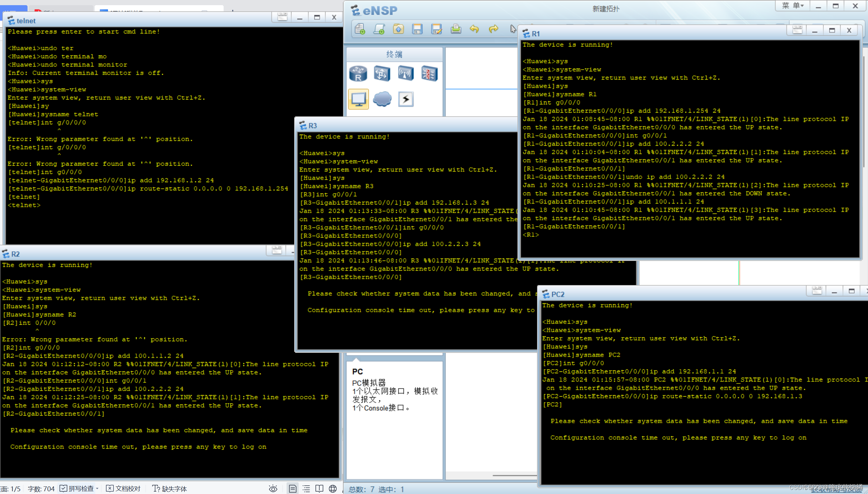Click the Save As icon with pencil
868x494 pixels.
click(x=436, y=29)
